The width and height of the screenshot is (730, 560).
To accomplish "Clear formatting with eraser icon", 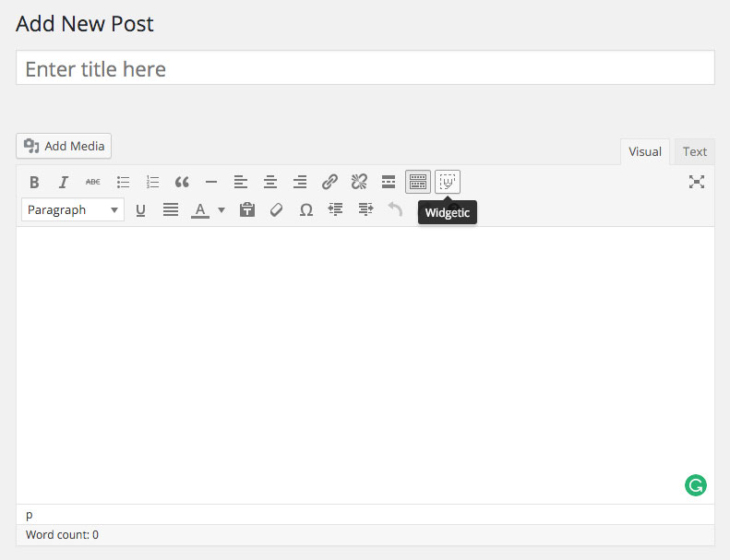I will pos(277,210).
